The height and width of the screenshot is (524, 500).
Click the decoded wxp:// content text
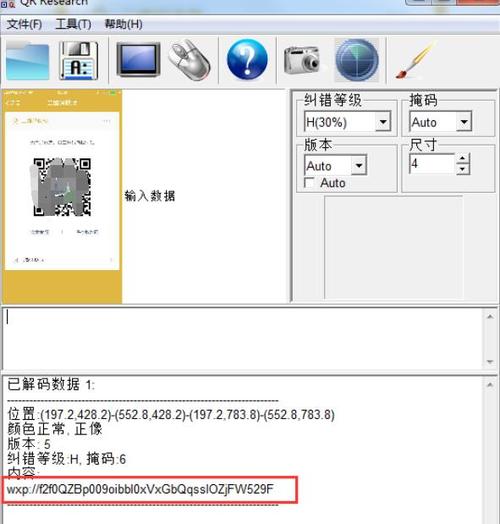[140, 489]
